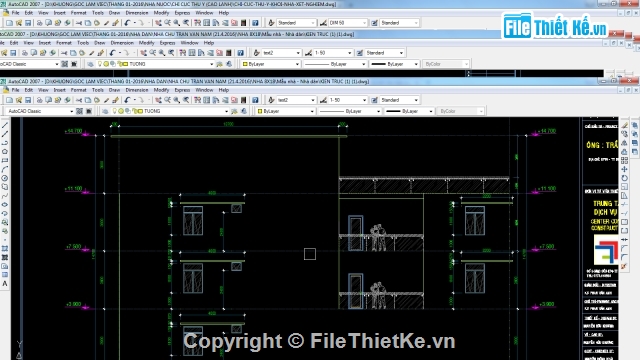Open Dimension menu in the front window
This screenshot has height=360, width=640.
pos(137,90)
